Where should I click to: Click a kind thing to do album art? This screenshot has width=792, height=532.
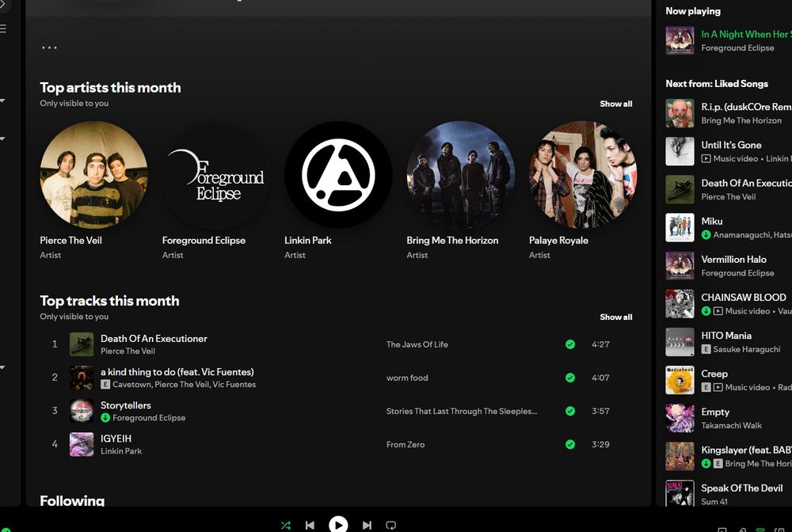[x=82, y=378]
